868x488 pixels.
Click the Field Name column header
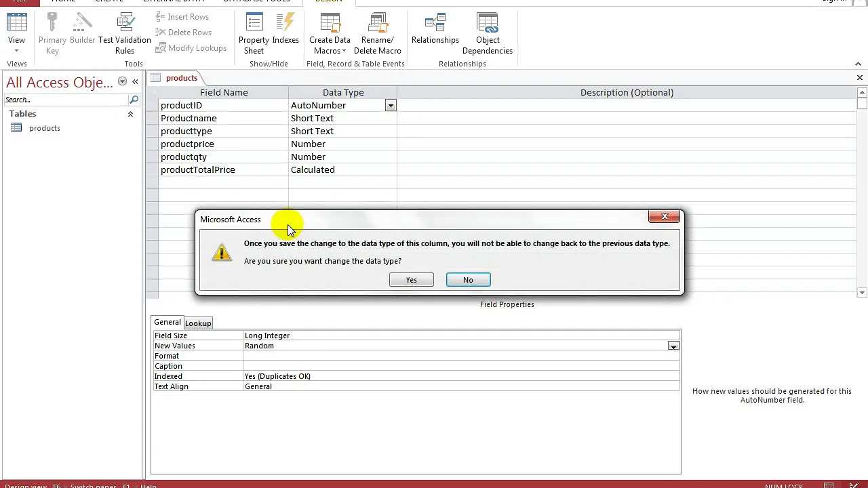(224, 92)
